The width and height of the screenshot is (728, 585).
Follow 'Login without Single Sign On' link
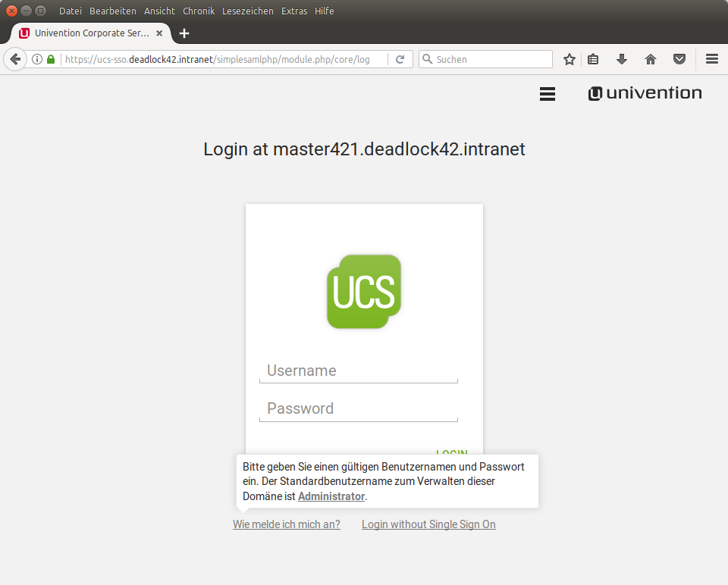click(x=428, y=524)
